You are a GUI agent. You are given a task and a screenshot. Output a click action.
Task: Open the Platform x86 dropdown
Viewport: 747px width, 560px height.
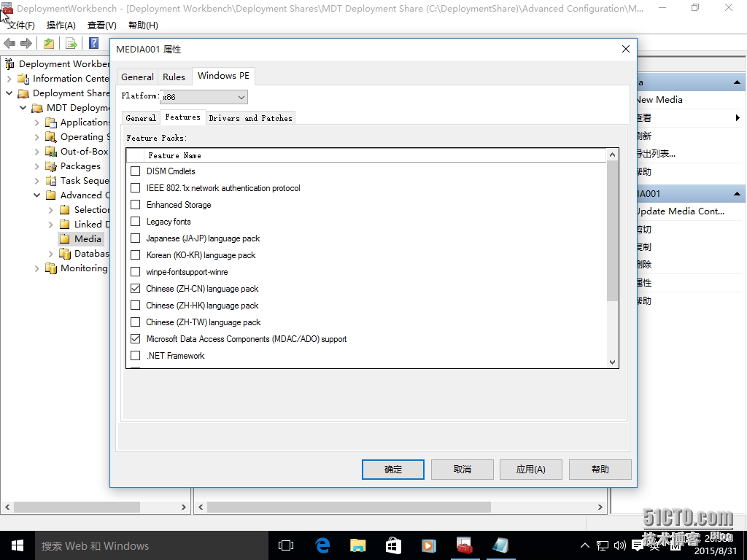(204, 97)
